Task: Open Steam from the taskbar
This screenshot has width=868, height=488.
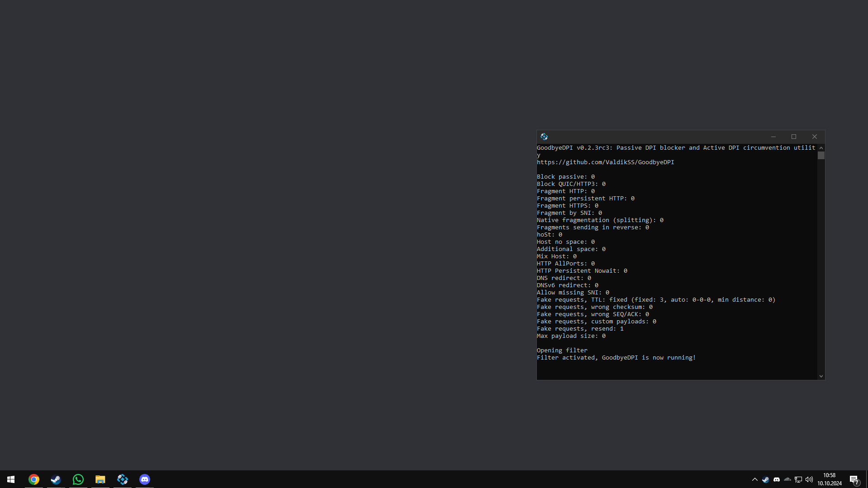Action: tap(56, 479)
